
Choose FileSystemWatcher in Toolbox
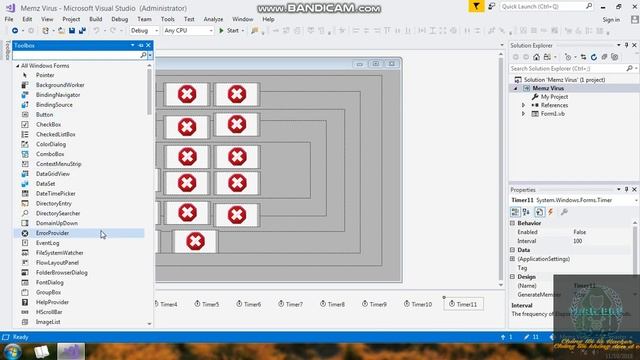point(60,253)
